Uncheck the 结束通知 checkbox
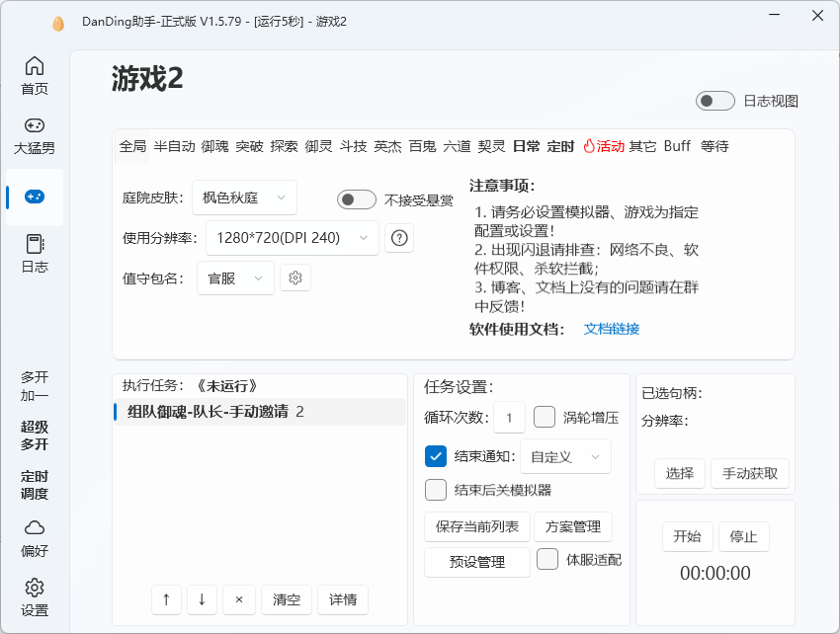 (x=436, y=456)
